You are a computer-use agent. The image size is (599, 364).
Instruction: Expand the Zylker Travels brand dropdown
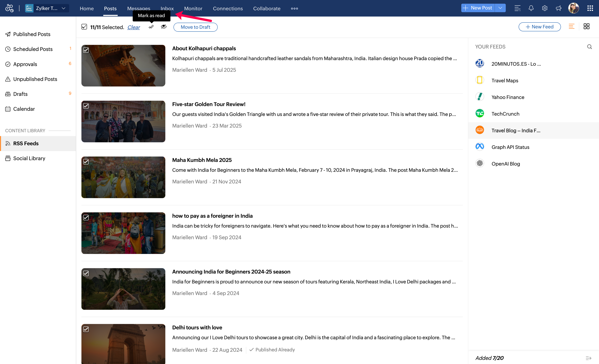[x=64, y=8]
